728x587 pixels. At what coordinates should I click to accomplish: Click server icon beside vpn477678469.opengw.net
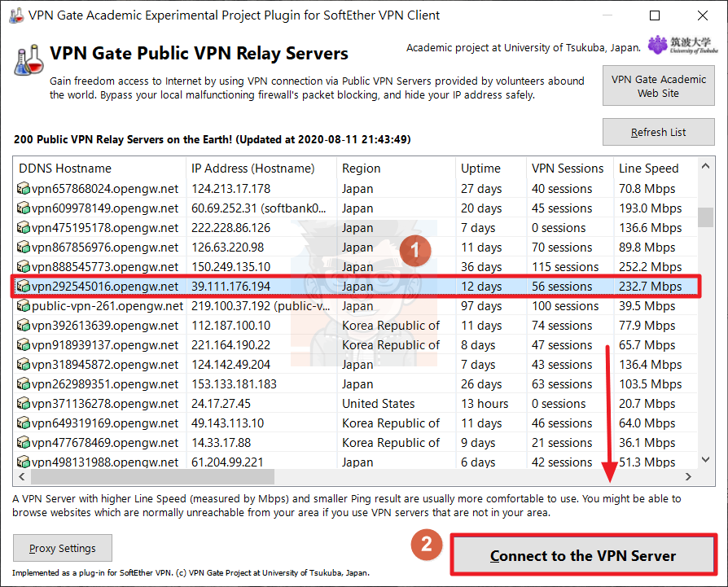click(x=24, y=443)
